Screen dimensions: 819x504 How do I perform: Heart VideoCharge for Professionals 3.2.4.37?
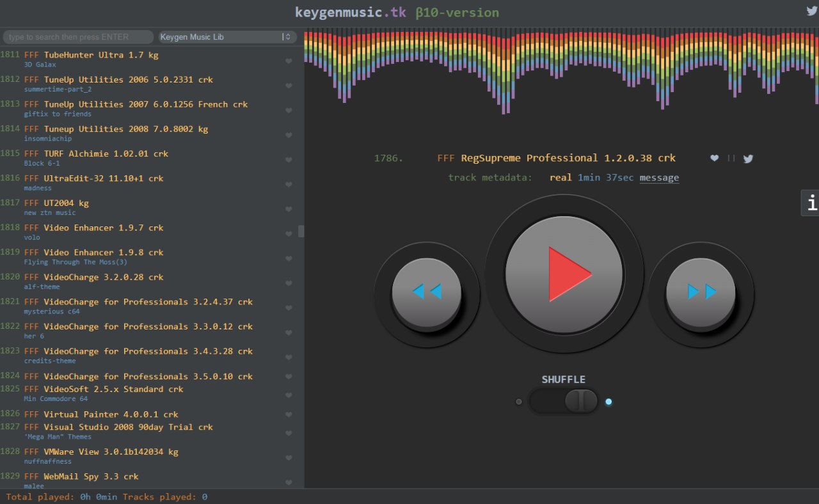[x=289, y=308]
